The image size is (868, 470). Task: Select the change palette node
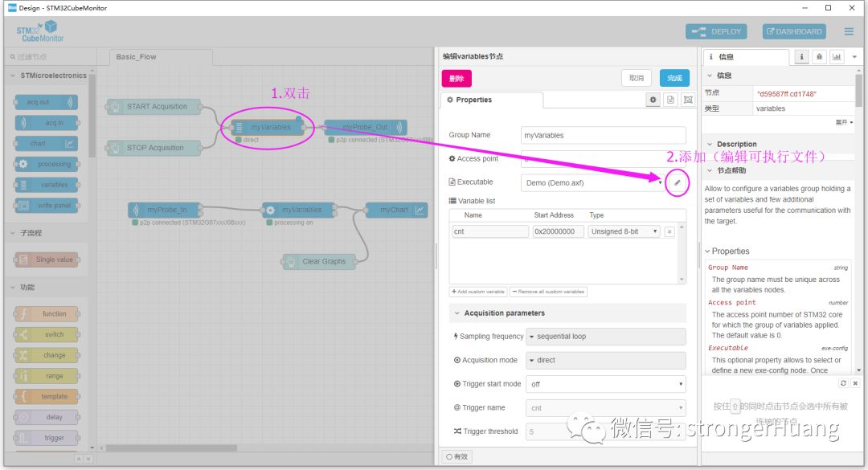[x=46, y=355]
